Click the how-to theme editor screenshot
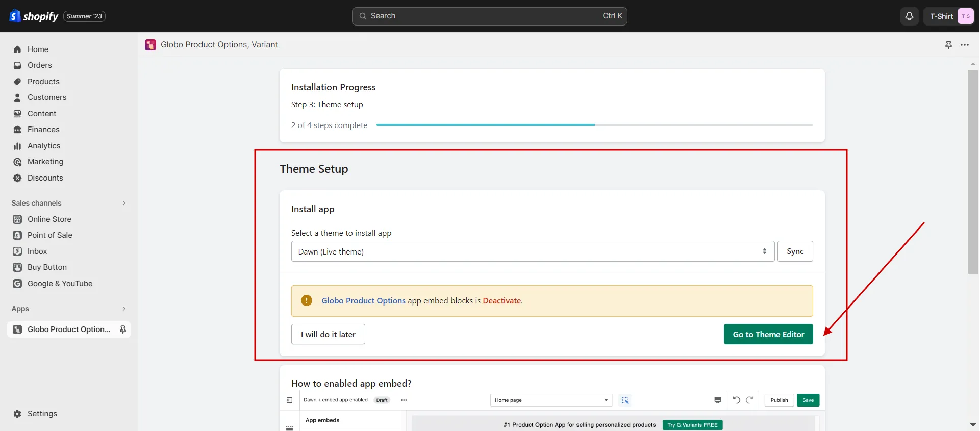The width and height of the screenshot is (980, 431). click(x=552, y=412)
